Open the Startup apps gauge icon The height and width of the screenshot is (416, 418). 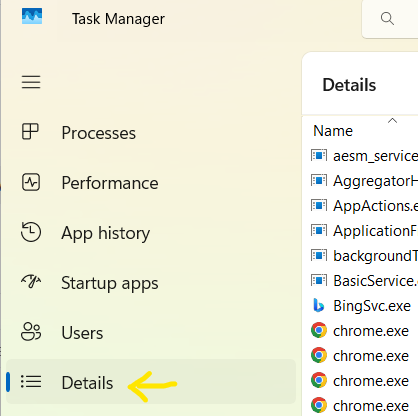click(x=31, y=281)
